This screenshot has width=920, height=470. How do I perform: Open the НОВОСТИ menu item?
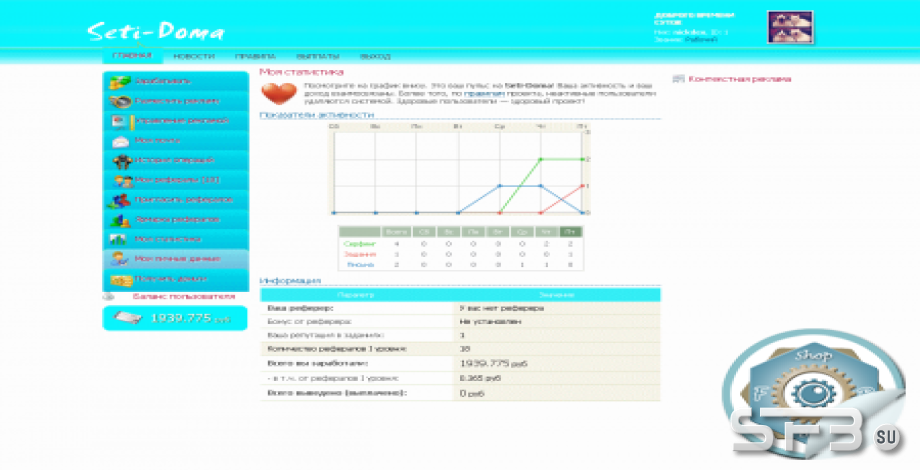coord(194,56)
